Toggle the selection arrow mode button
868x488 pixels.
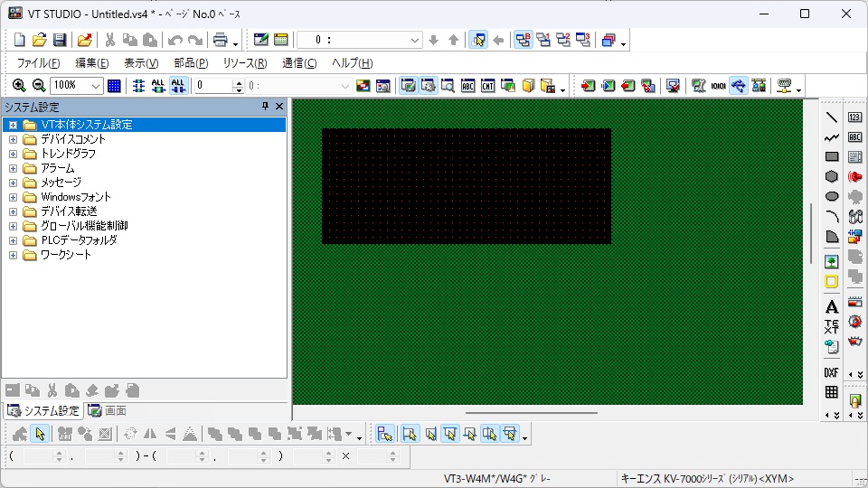pos(40,435)
